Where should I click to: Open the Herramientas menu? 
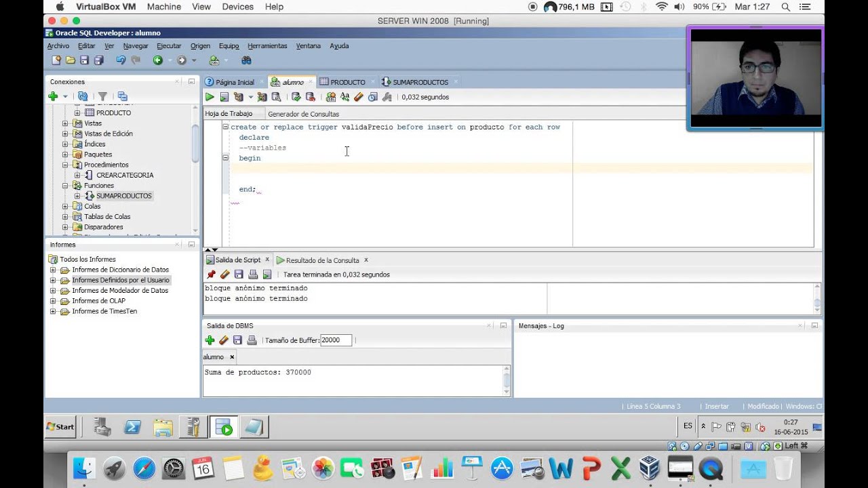267,46
